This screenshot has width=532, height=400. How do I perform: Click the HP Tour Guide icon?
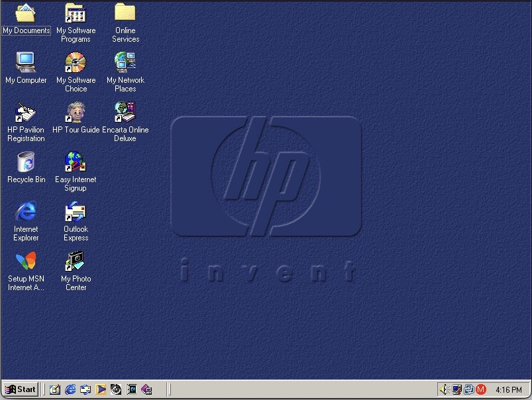76,113
